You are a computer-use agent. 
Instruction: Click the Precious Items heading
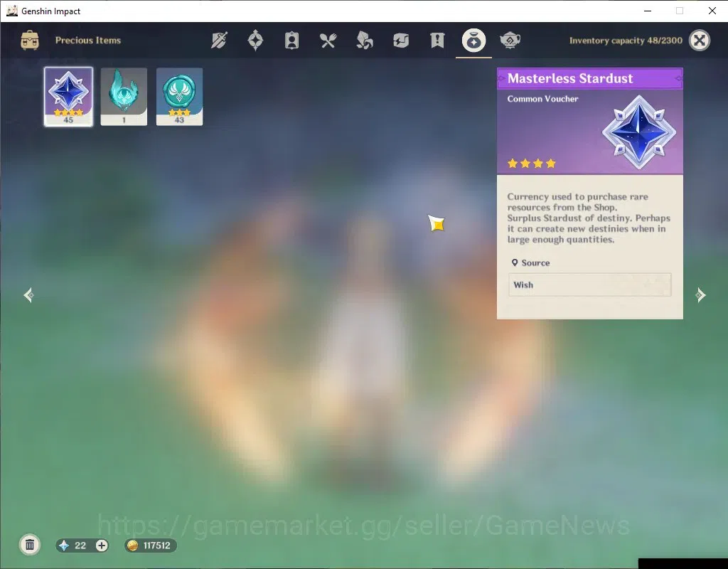click(87, 41)
